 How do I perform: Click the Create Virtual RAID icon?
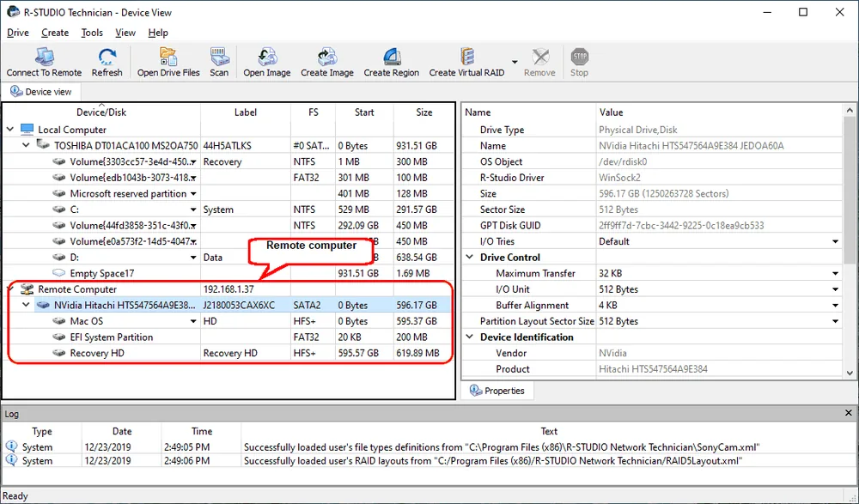467,57
